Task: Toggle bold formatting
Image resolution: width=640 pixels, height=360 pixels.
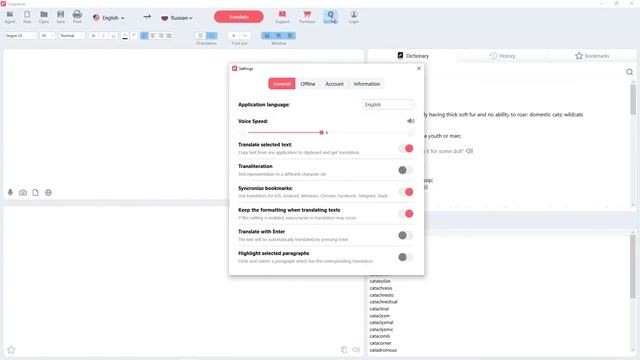Action: tap(93, 36)
